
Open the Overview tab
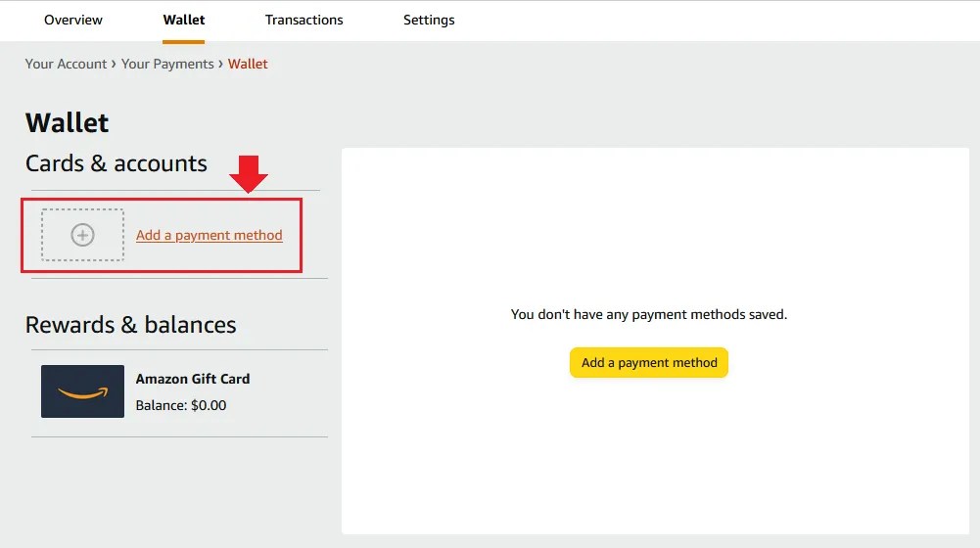coord(73,20)
